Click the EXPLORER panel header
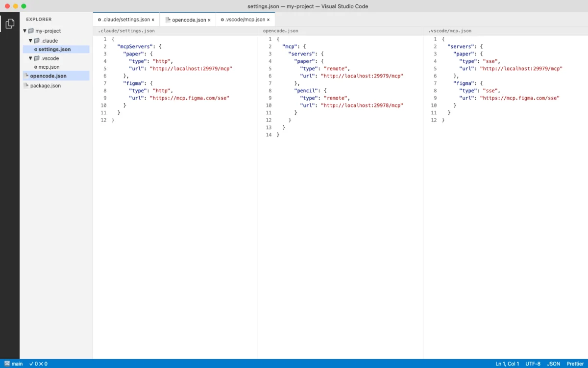This screenshot has height=368, width=588. tap(39, 20)
